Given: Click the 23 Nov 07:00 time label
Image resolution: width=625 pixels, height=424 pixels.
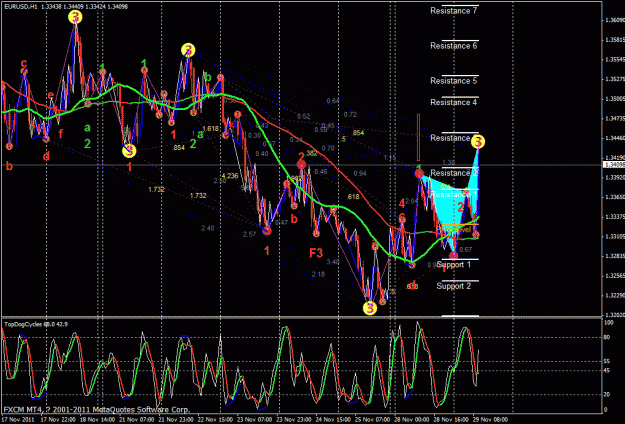Looking at the screenshot, I should click(x=257, y=420).
